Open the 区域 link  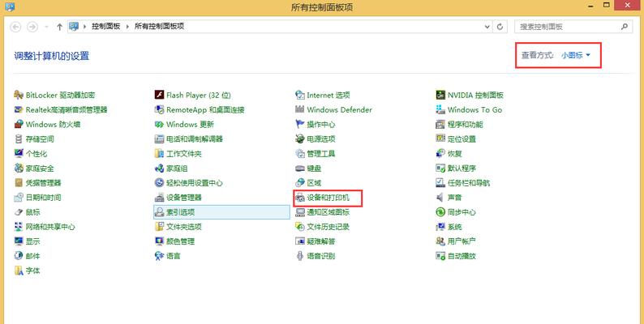[x=314, y=183]
